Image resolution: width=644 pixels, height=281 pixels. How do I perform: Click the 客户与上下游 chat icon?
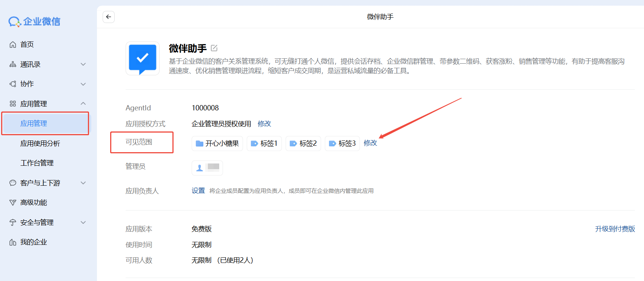13,183
